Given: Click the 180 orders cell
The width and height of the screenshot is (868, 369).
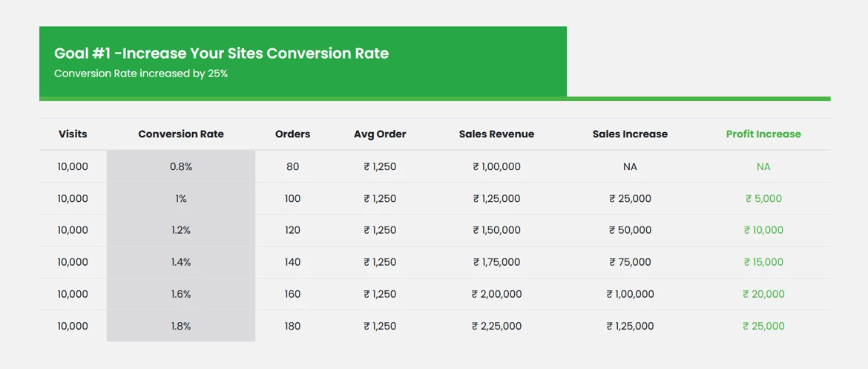Looking at the screenshot, I should click(292, 326).
